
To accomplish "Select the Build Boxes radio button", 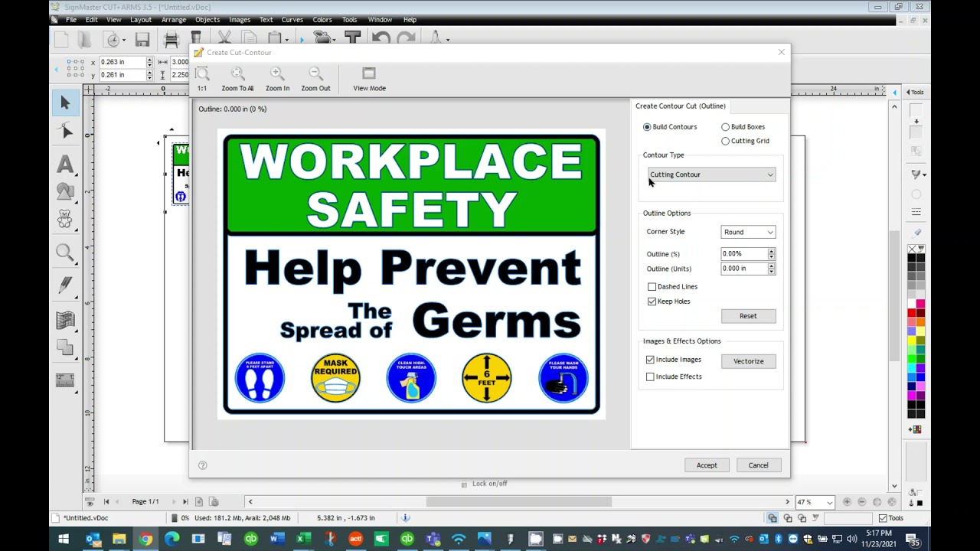I will [x=725, y=127].
